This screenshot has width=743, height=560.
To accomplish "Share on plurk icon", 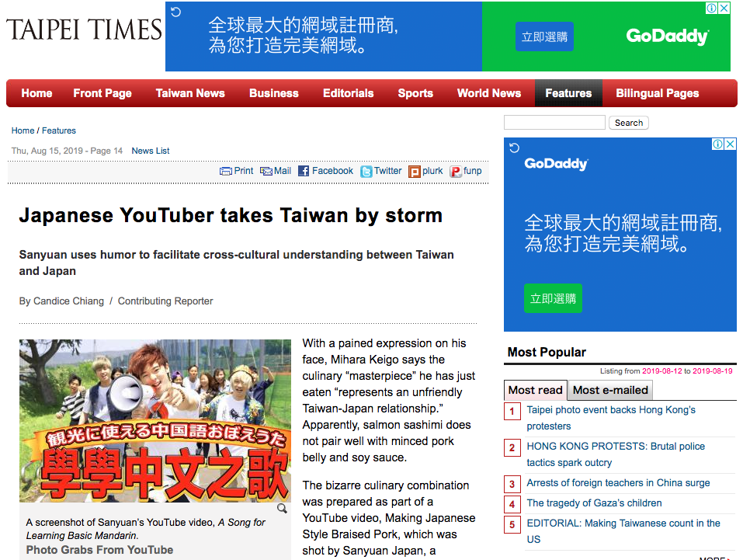I will [x=414, y=171].
